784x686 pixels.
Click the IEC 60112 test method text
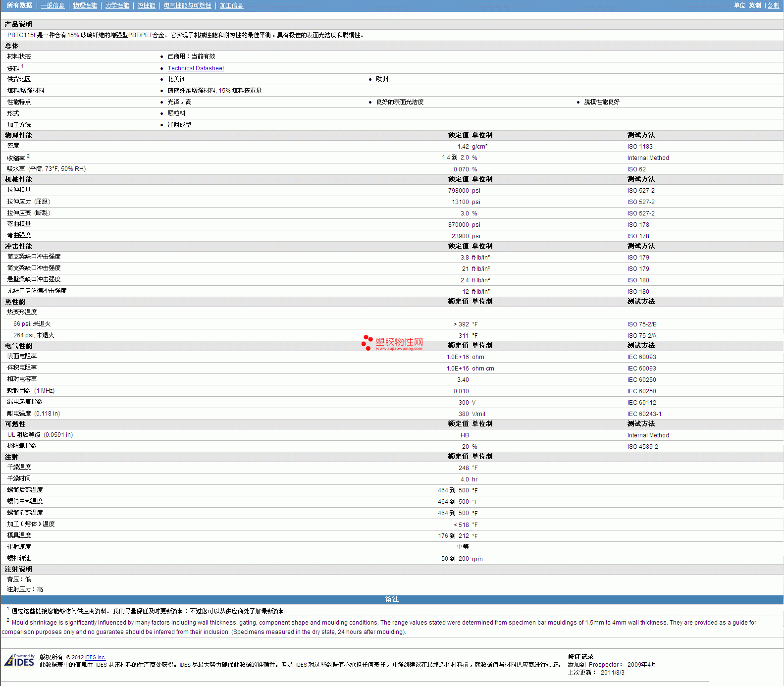coord(641,403)
